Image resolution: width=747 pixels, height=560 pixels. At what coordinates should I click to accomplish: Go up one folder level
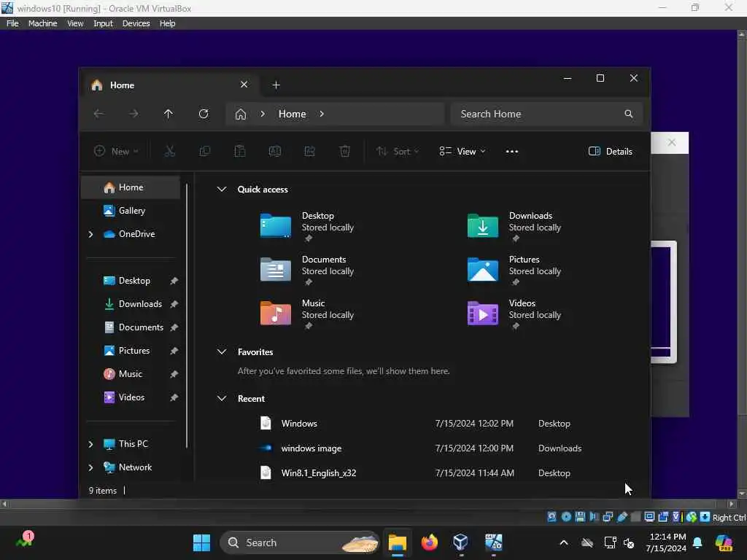point(169,114)
